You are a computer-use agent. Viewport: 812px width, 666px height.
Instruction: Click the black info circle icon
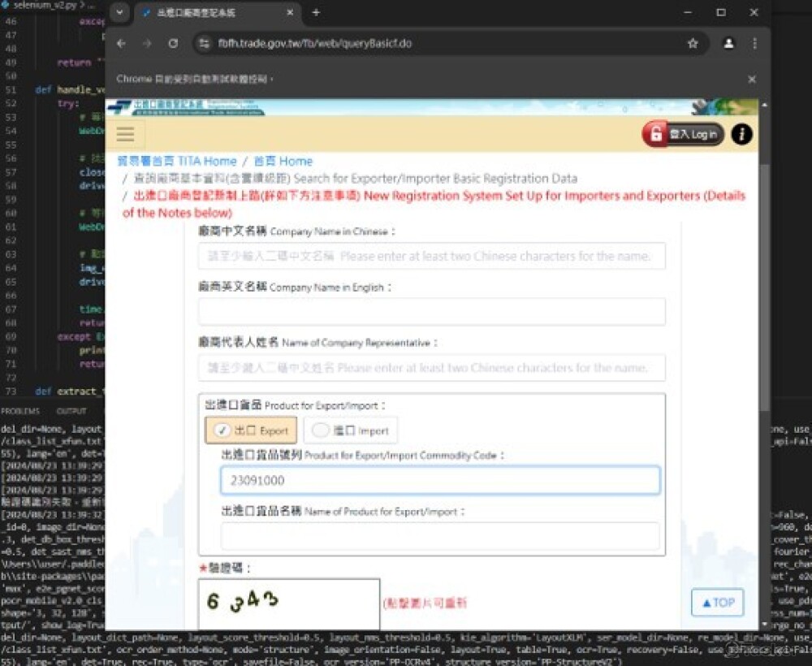[741, 134]
